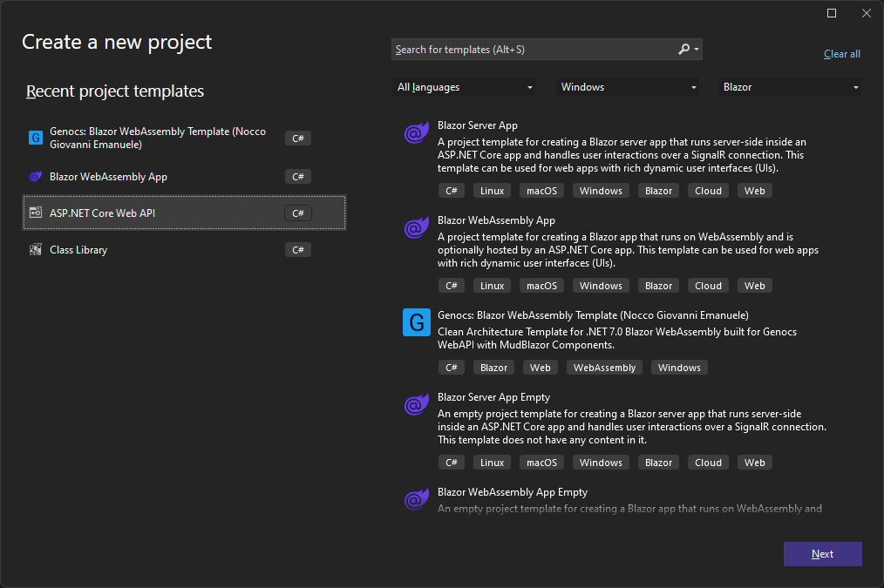Click the Blazor Server App template icon
Image resolution: width=884 pixels, height=588 pixels.
point(415,133)
